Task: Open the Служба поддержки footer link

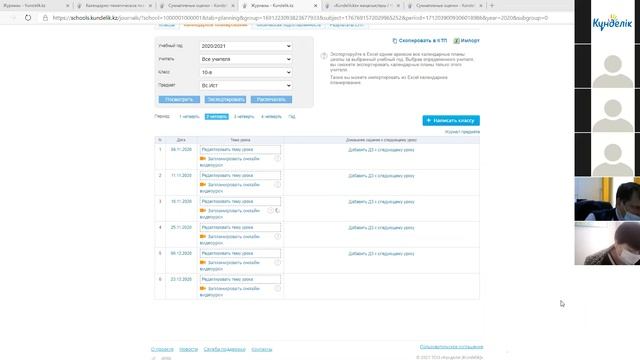Action: [x=224, y=349]
